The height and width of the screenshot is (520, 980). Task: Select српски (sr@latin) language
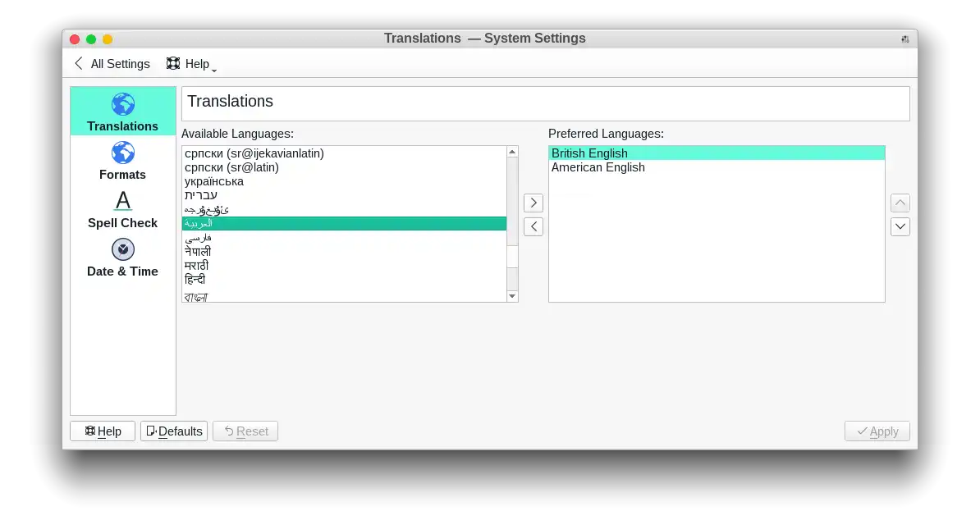[344, 167]
